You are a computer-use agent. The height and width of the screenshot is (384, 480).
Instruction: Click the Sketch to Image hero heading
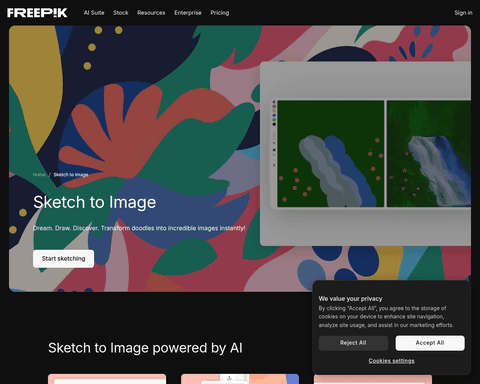[95, 202]
